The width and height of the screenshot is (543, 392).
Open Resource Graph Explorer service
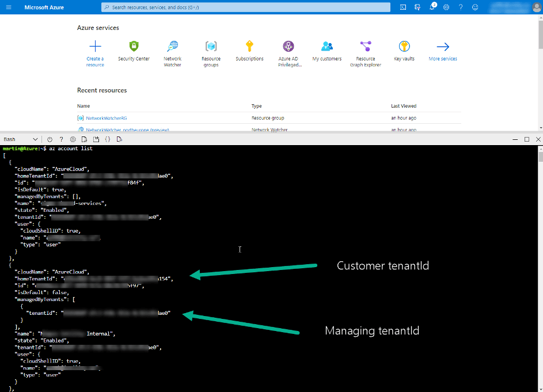tap(366, 54)
